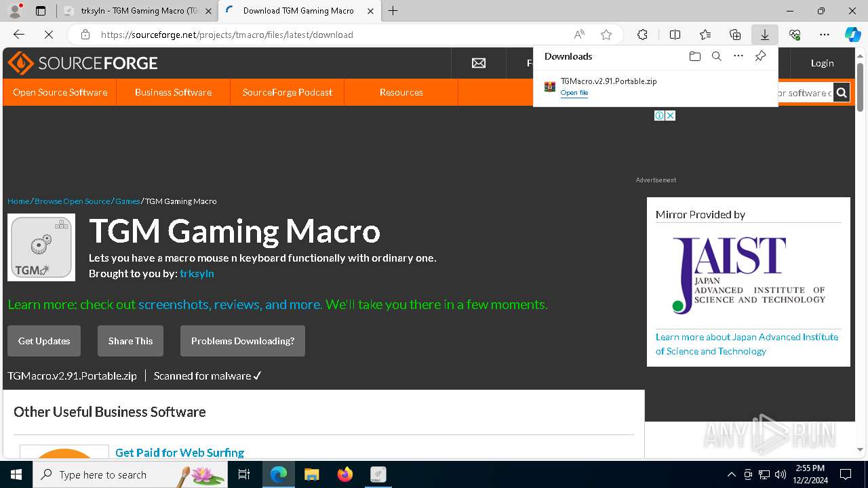View site information lock icon
The width and height of the screenshot is (868, 488).
(x=85, y=35)
